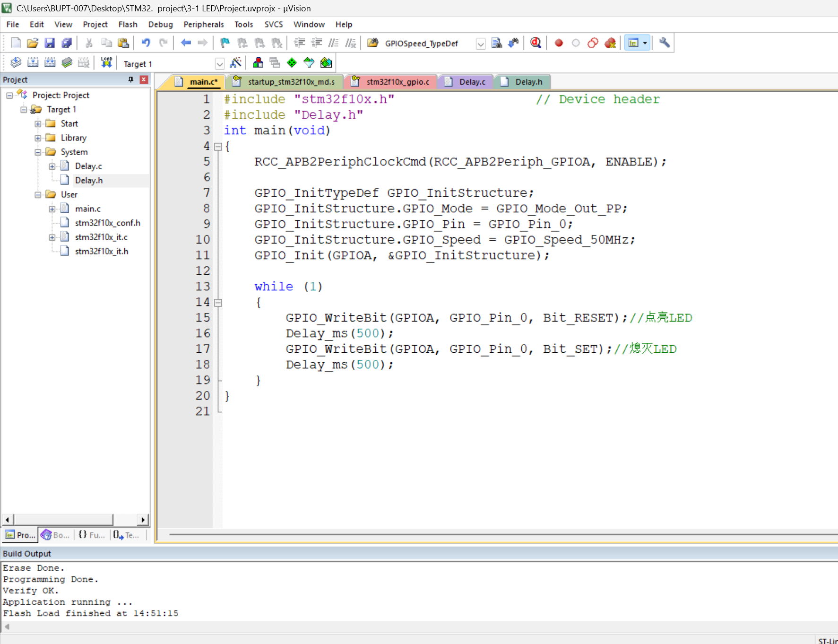Screen dimensions: 838x644
Task: Click the Find document-binoculars icon
Action: pyautogui.click(x=497, y=43)
